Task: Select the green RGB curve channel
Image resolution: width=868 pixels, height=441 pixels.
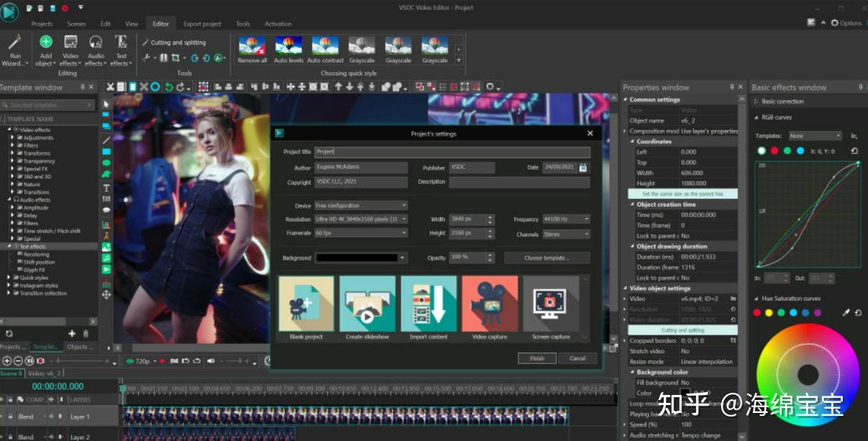Action: click(x=787, y=150)
